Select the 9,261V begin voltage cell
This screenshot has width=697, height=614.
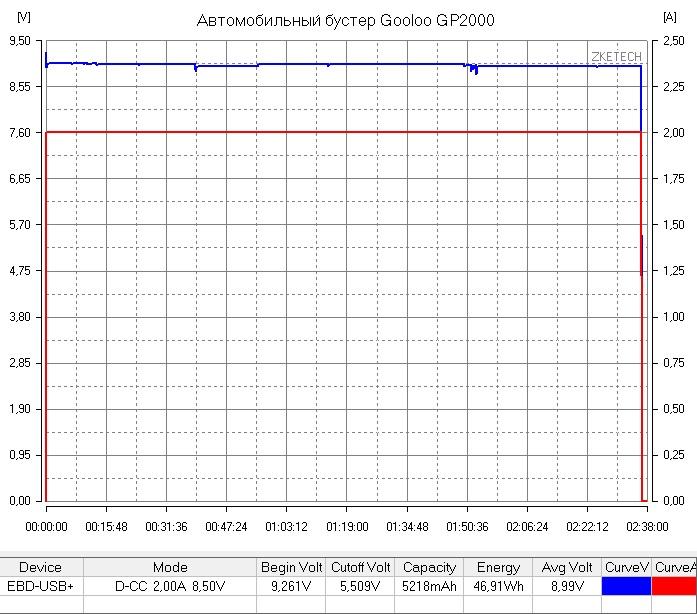click(x=291, y=586)
